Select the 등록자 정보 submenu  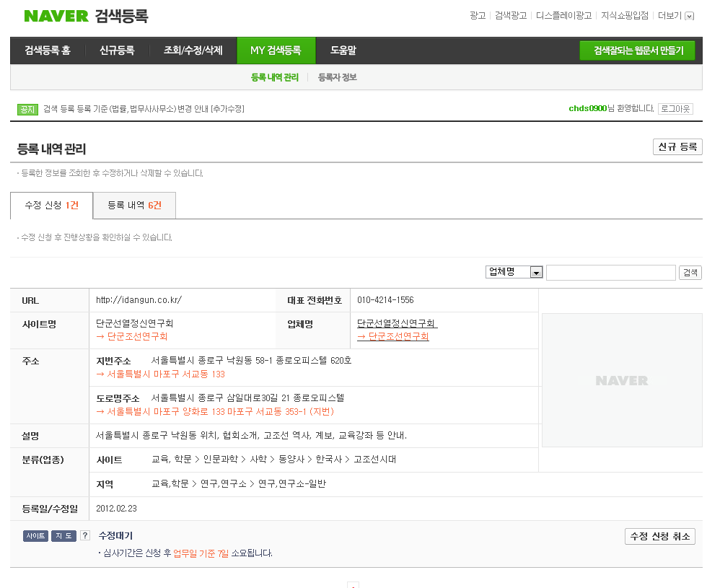tap(338, 77)
